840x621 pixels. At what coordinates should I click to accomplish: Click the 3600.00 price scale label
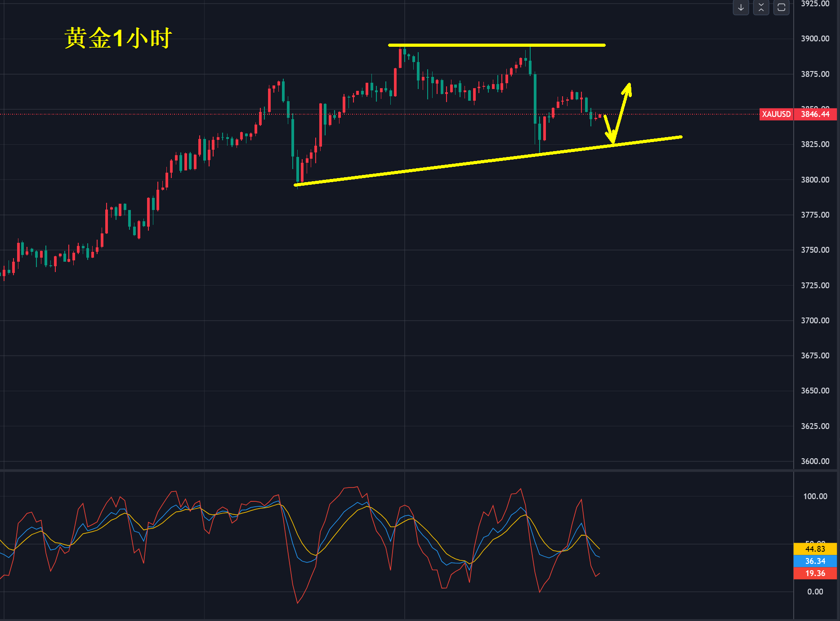tap(815, 461)
